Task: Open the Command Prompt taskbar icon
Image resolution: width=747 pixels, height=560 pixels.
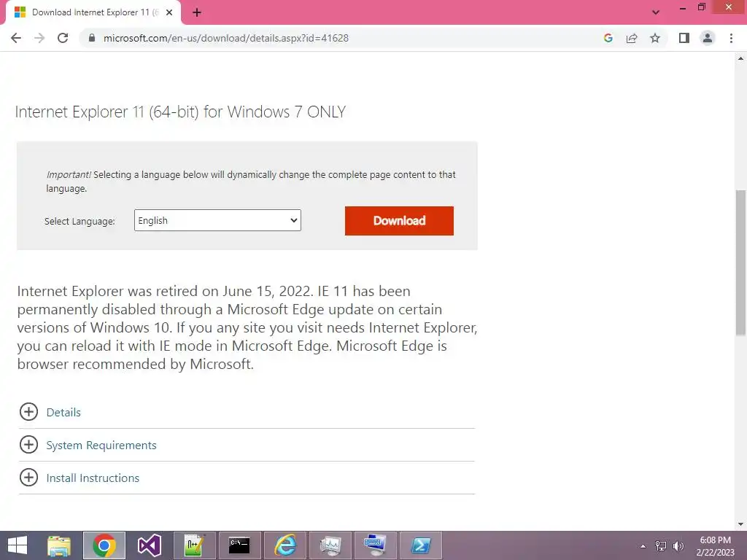Action: click(x=239, y=545)
